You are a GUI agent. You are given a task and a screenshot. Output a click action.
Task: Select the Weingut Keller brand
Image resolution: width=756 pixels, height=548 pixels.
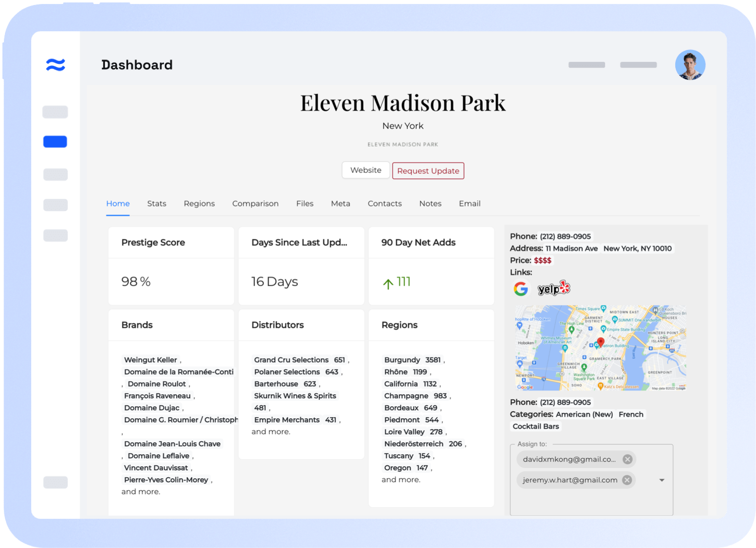(151, 360)
